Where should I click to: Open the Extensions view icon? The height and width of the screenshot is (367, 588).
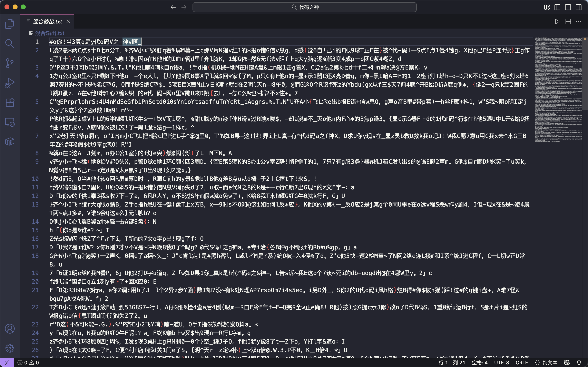(10, 102)
